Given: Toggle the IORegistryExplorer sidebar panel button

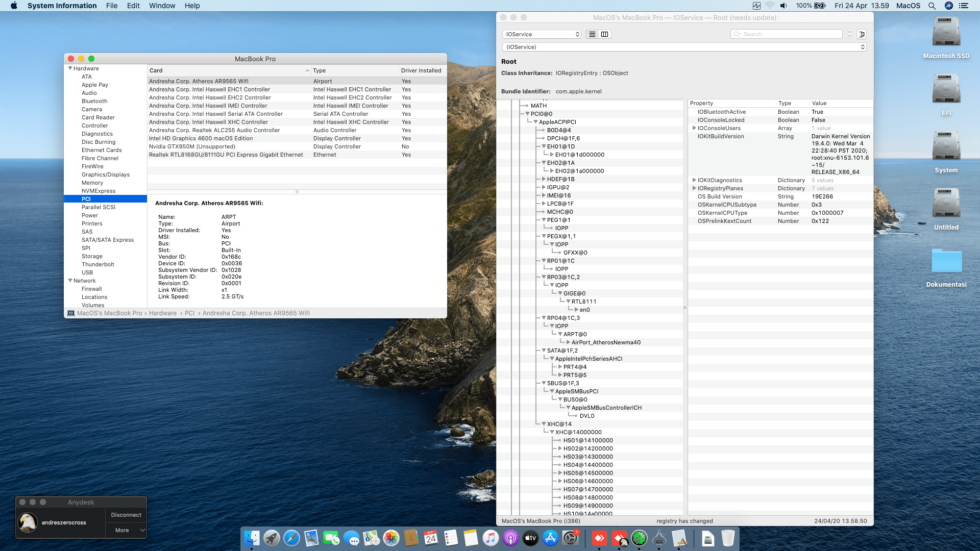Looking at the screenshot, I should tap(862, 34).
